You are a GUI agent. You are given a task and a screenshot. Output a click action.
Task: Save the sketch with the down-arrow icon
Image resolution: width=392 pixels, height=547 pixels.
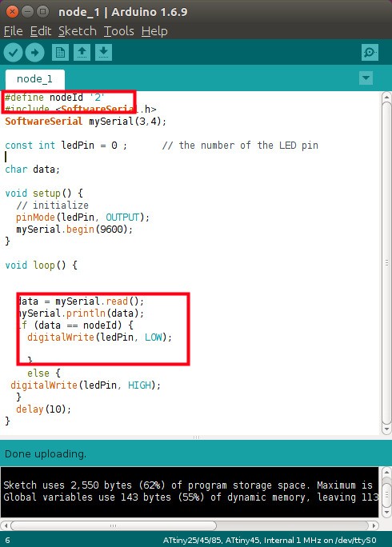(x=103, y=53)
